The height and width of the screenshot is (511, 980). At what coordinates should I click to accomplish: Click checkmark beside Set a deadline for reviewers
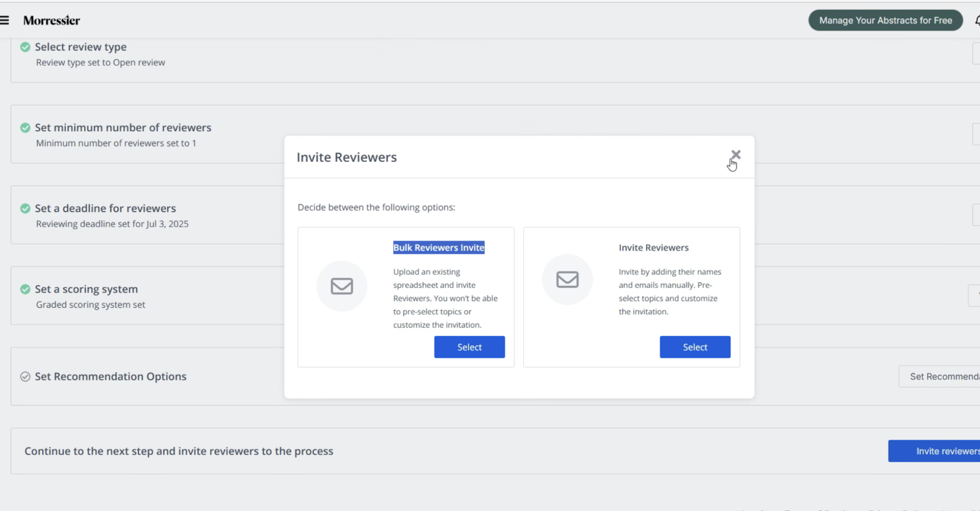coord(25,208)
